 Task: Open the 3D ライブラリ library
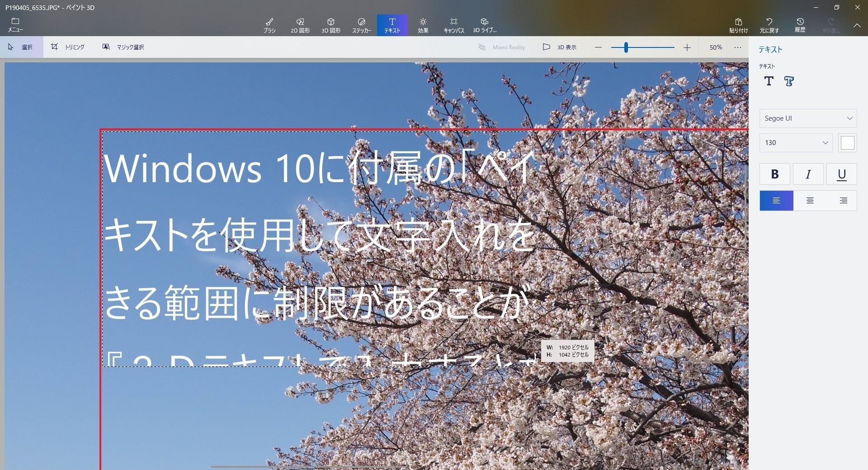coord(485,25)
